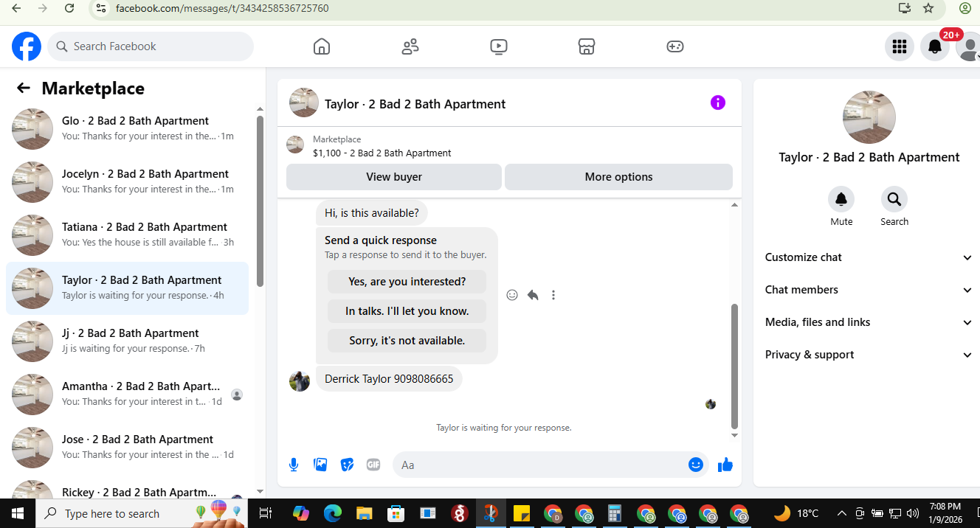The width and height of the screenshot is (980, 528).
Task: Click More options button
Action: tap(618, 177)
